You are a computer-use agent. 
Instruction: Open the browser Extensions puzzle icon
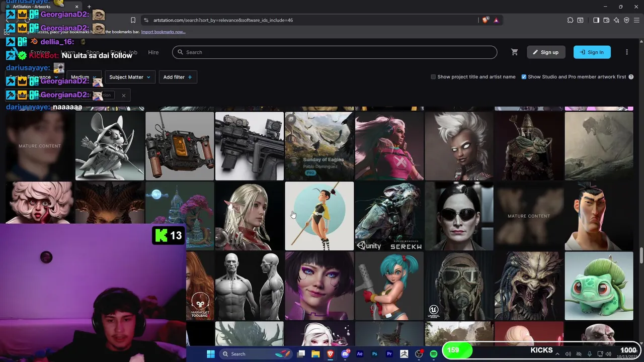point(570,20)
